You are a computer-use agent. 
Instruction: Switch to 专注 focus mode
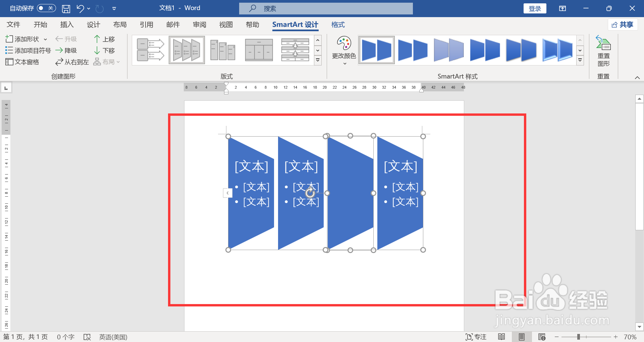point(476,337)
